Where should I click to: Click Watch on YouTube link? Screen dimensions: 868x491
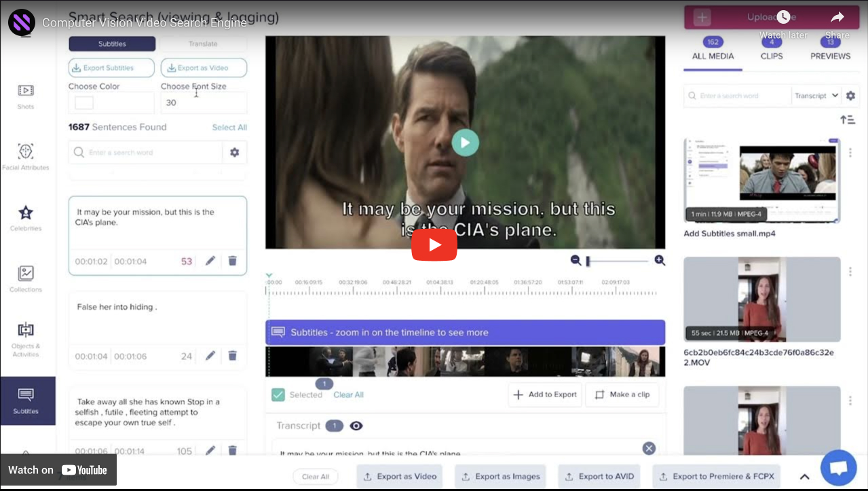tap(58, 470)
